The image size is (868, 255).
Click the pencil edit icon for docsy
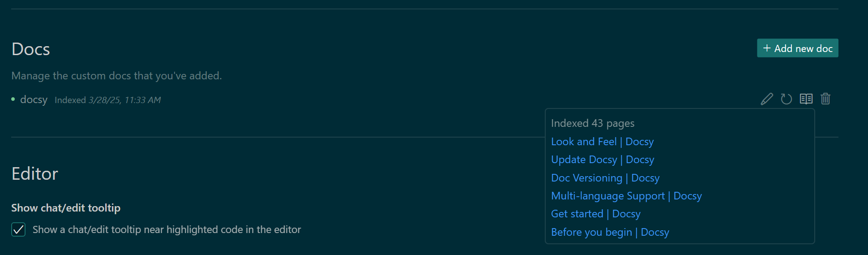[x=767, y=99]
